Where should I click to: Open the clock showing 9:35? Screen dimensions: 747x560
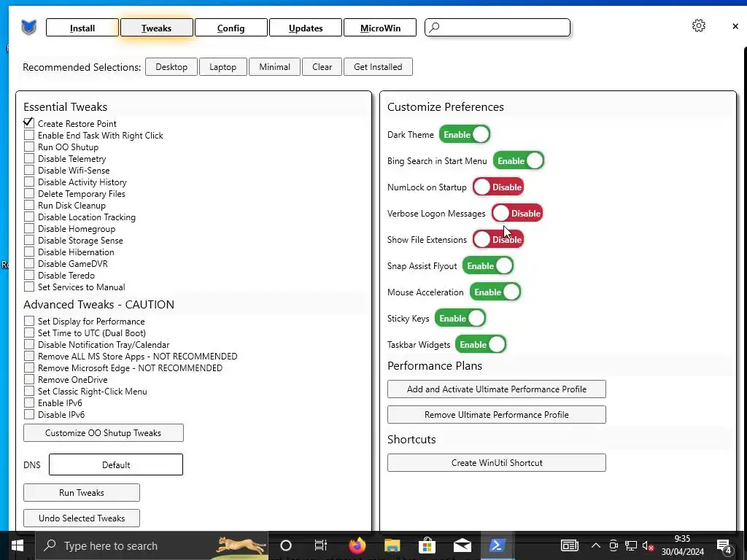(682, 545)
